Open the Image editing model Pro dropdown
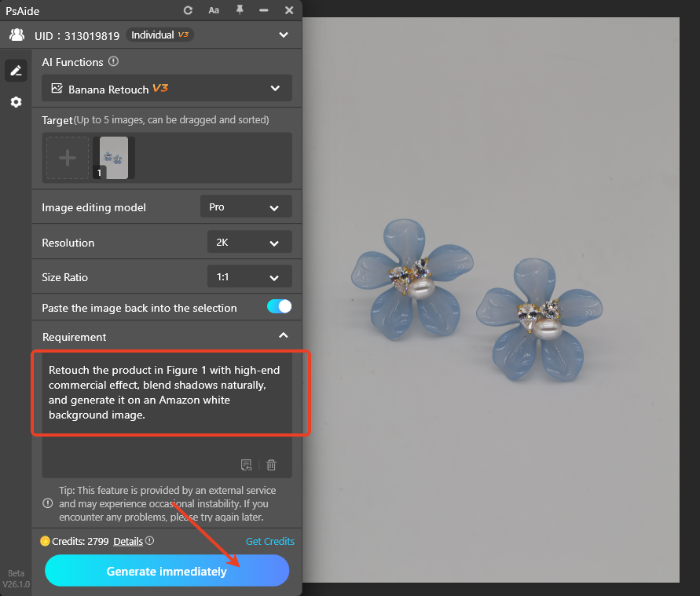This screenshot has width=700, height=596. (x=246, y=207)
